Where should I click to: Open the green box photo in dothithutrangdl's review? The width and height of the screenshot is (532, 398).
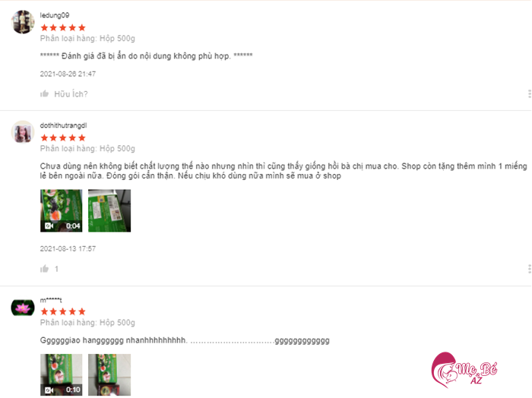109,210
